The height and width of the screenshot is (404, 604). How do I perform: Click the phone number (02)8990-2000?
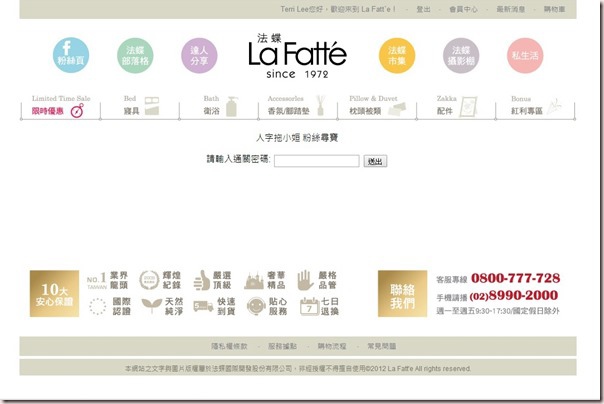point(513,295)
